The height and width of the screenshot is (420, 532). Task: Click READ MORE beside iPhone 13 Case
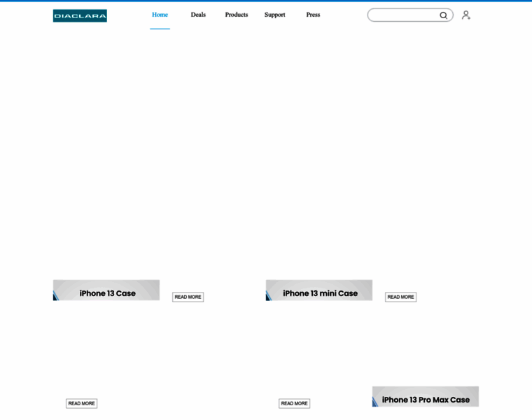[188, 297]
